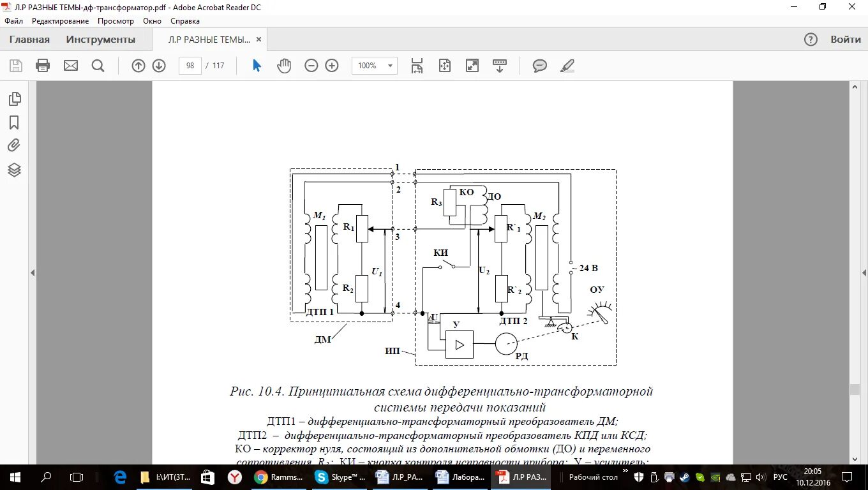Send file by email envelope icon
Viewport: 868px width, 490px height.
click(x=71, y=66)
